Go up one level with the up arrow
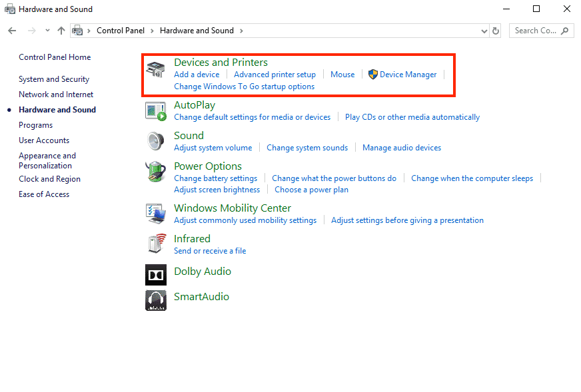 click(61, 31)
